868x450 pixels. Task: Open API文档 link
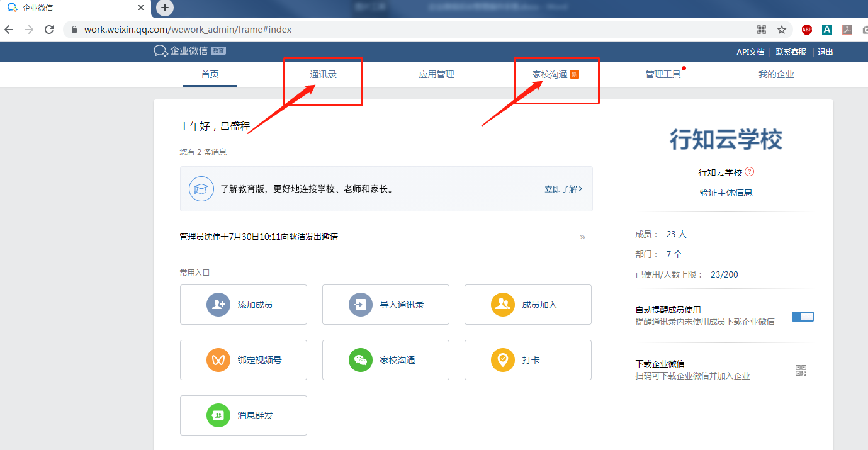click(750, 52)
